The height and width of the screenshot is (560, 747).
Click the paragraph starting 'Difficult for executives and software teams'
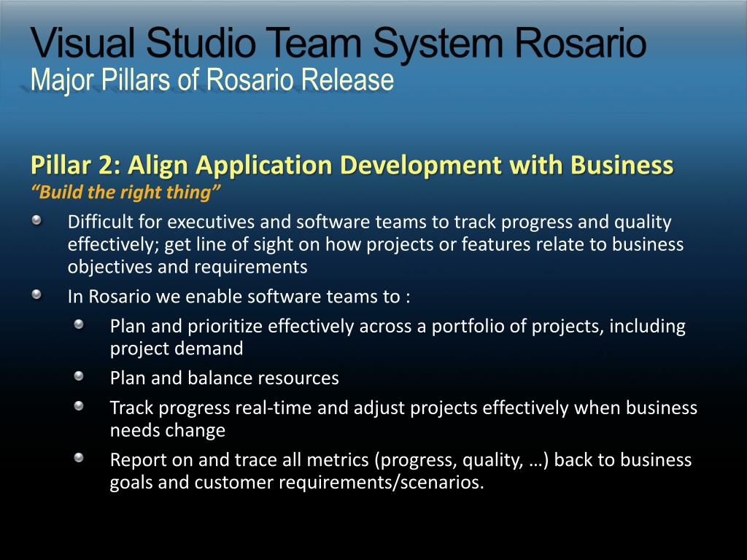[x=376, y=244]
